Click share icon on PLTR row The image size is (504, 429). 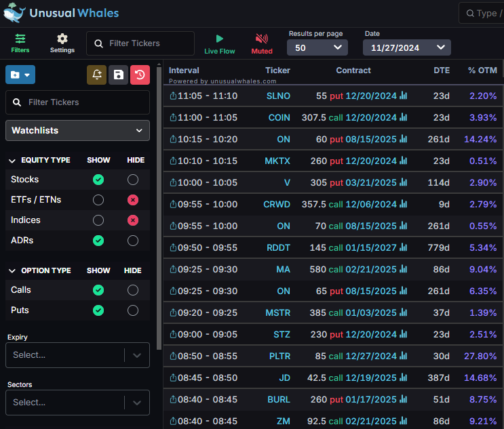[173, 356]
